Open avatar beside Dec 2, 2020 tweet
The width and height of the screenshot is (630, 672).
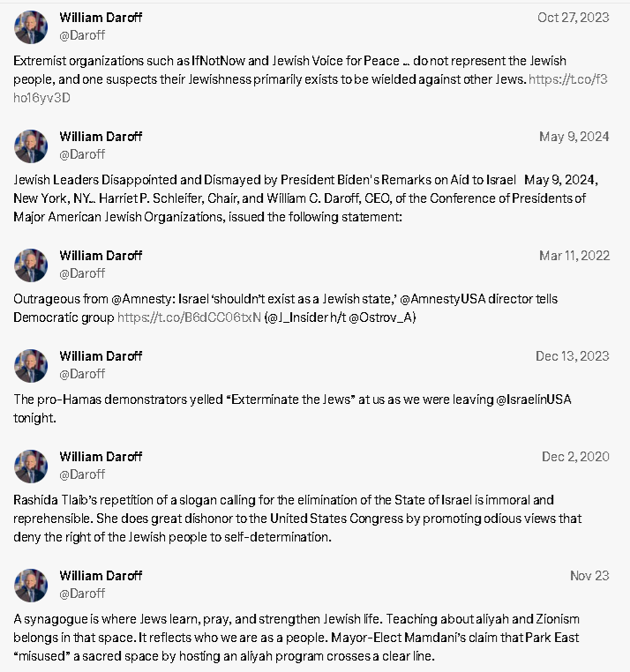pos(31,467)
